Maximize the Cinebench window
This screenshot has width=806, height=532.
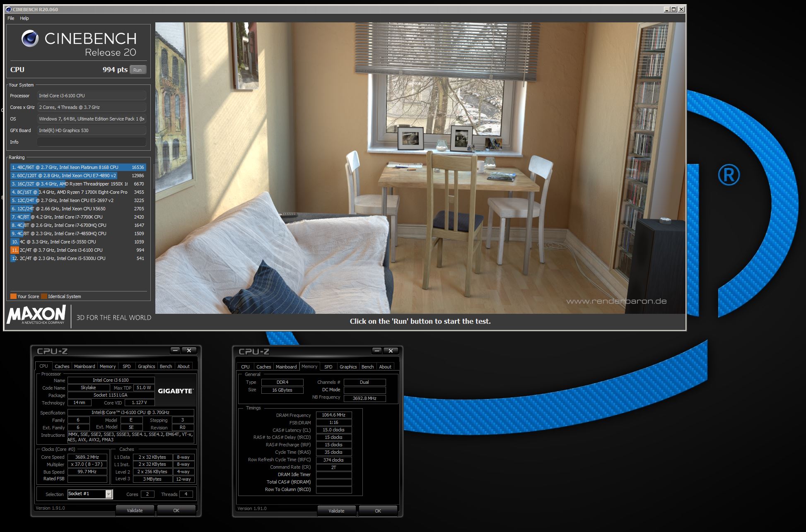click(674, 9)
